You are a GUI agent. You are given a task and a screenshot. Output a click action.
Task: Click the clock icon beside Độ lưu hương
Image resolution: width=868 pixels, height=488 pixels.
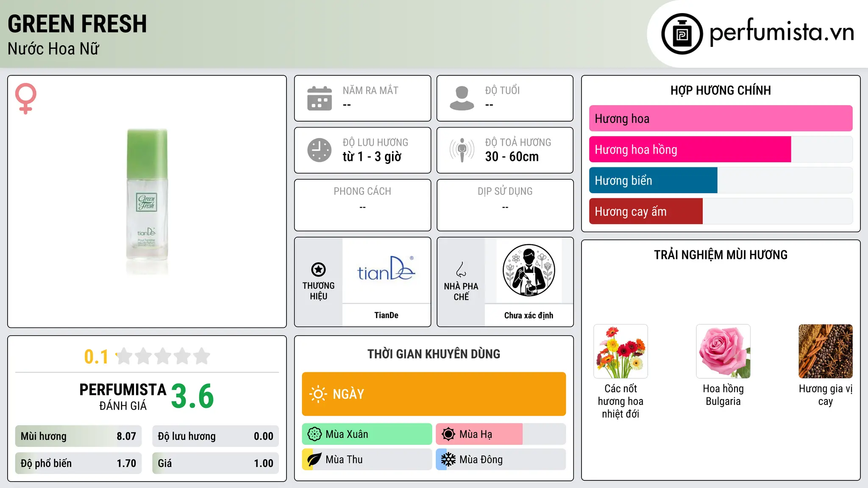[320, 150]
